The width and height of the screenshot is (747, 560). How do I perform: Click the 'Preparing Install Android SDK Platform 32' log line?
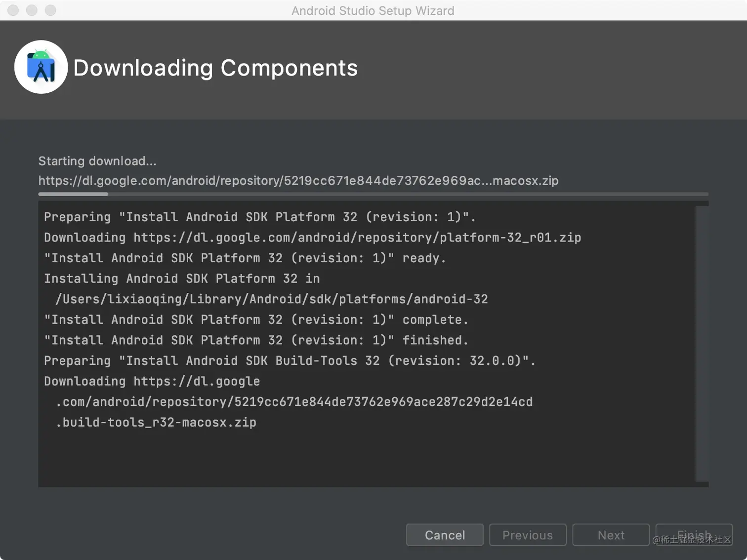coord(260,217)
